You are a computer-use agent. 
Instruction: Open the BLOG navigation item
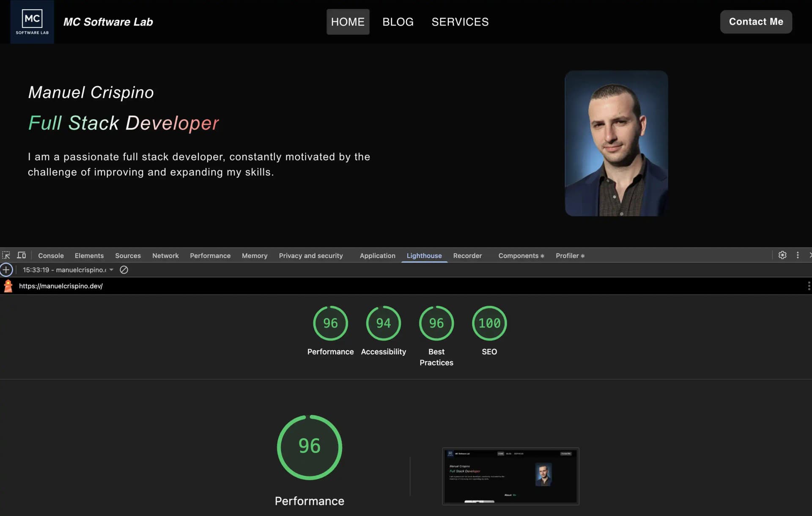pyautogui.click(x=398, y=22)
